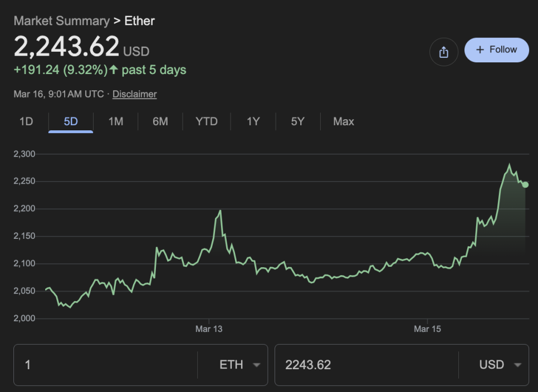Screen dimensions: 538x392
Task: Show the YTD price chart
Action: [x=206, y=121]
